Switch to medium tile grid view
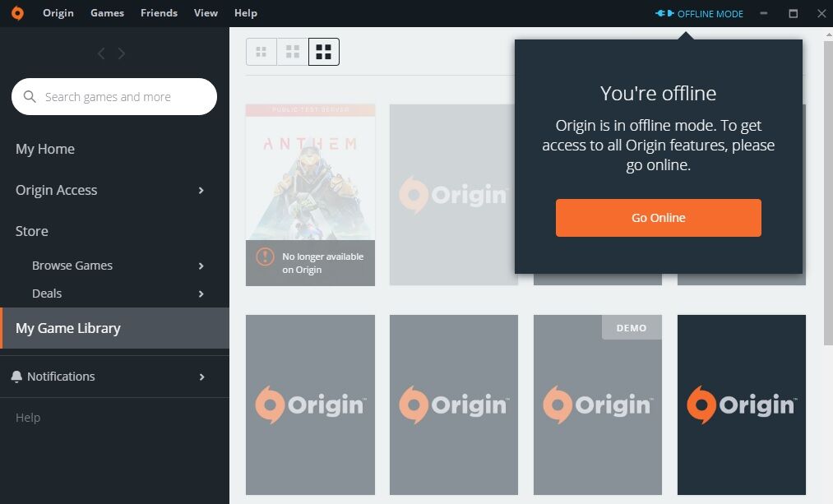The width and height of the screenshot is (833, 504). 293,52
